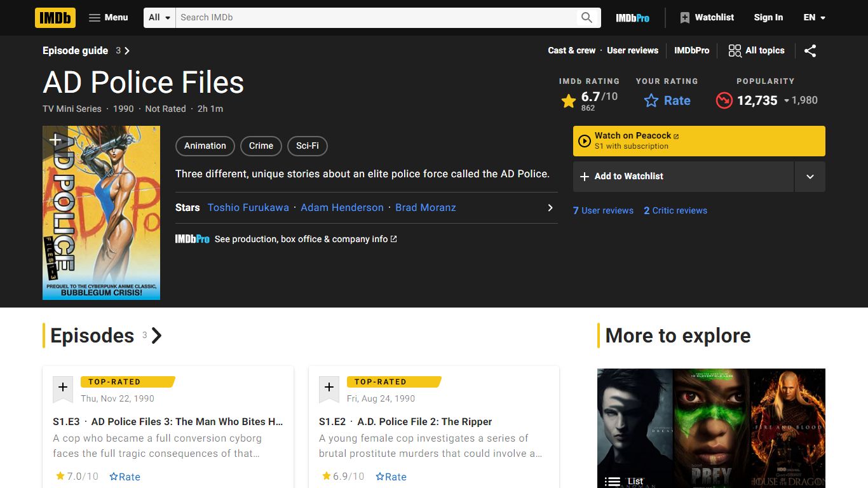Viewport: 868px width, 488px height.
Task: Open the Watchlist from the header
Action: (707, 18)
